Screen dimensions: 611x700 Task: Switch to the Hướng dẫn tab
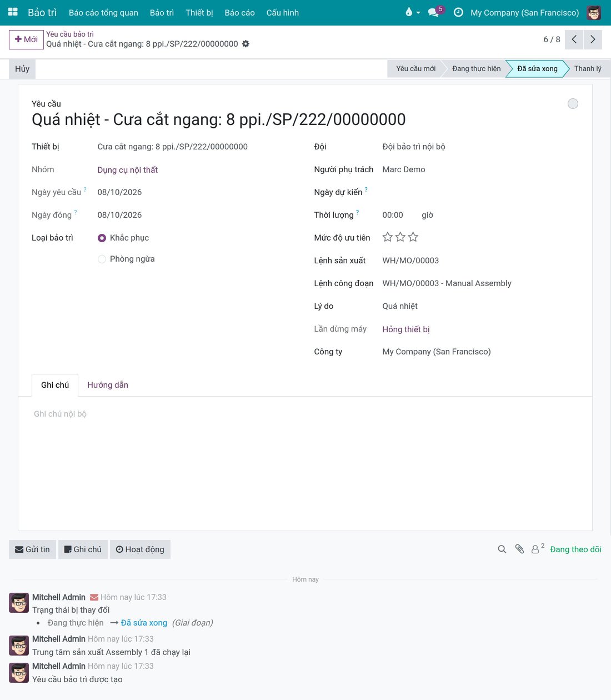pyautogui.click(x=108, y=385)
